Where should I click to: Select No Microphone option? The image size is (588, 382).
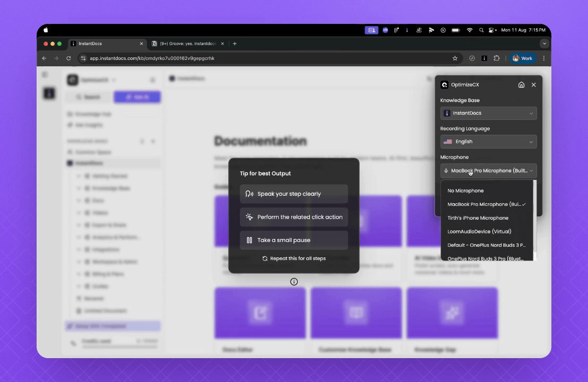(x=487, y=191)
